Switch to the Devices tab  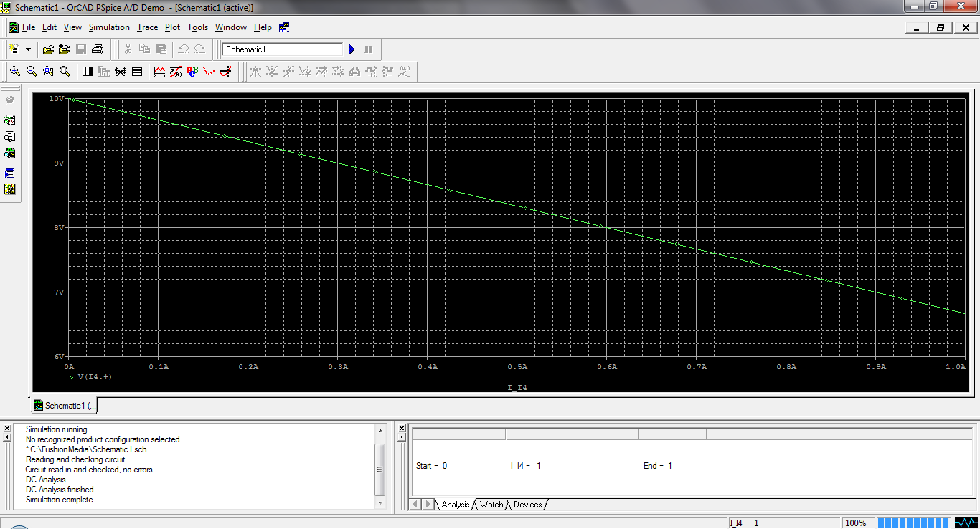point(528,504)
